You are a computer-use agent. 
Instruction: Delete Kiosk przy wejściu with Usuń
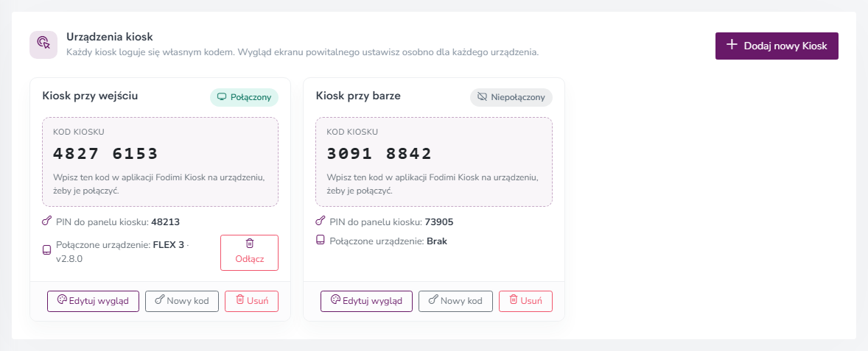[x=251, y=301]
